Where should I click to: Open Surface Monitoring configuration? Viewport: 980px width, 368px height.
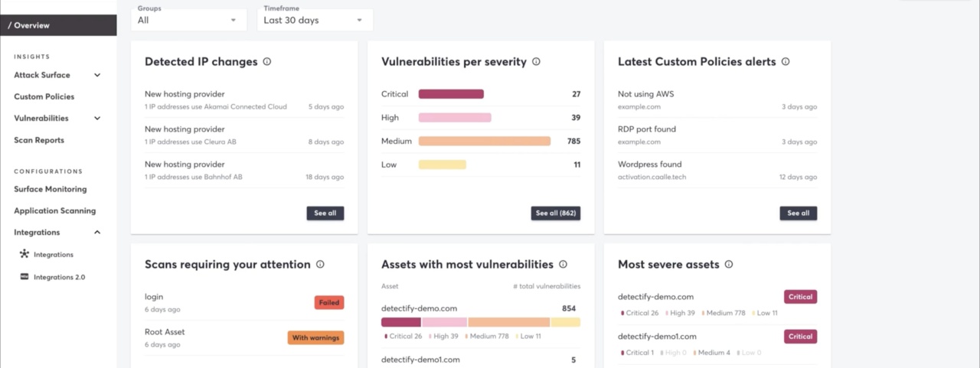51,189
